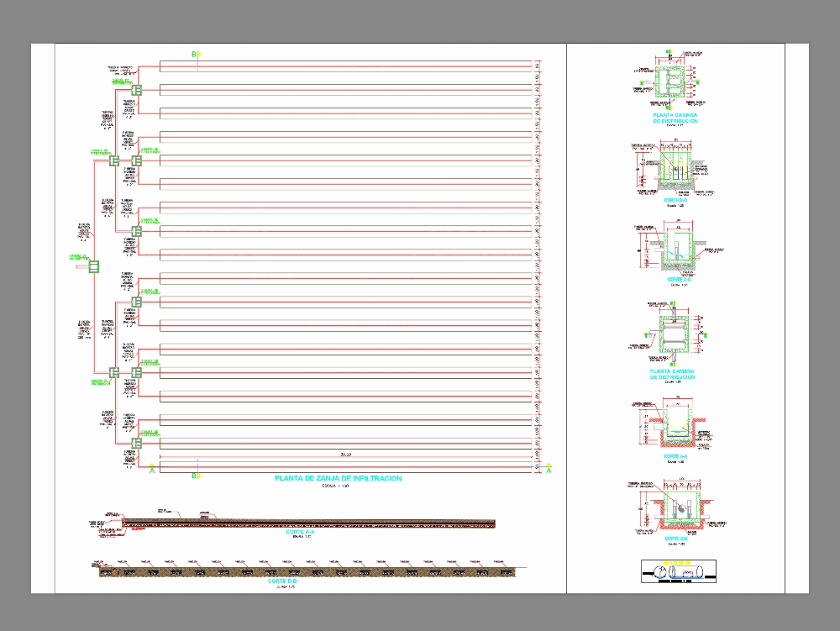The width and height of the screenshot is (840, 631).
Task: Click the green section marker A at bottom left
Action: (x=150, y=471)
